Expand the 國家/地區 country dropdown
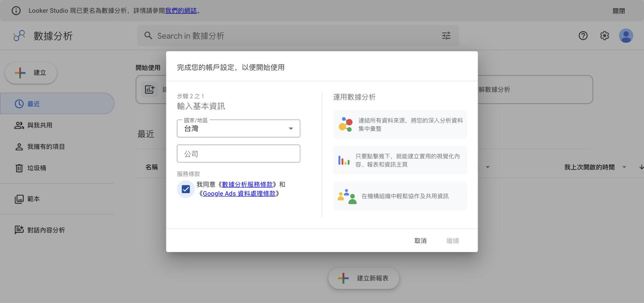Viewport: 644px width, 303px height. pos(239,129)
